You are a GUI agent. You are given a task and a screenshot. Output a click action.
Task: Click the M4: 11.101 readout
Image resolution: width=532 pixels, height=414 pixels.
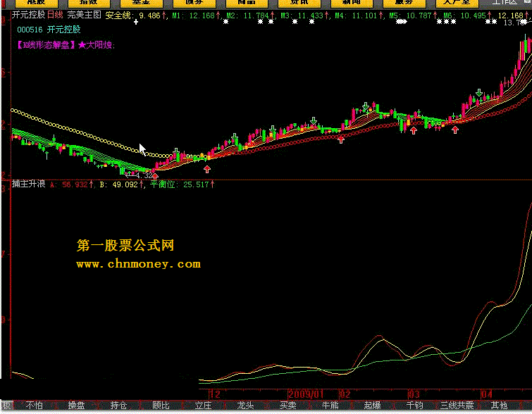click(x=357, y=15)
